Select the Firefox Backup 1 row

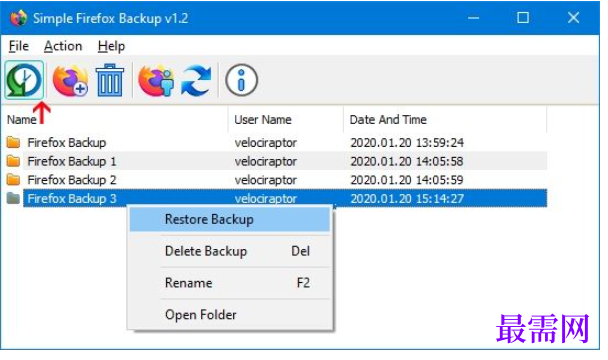pos(276,161)
